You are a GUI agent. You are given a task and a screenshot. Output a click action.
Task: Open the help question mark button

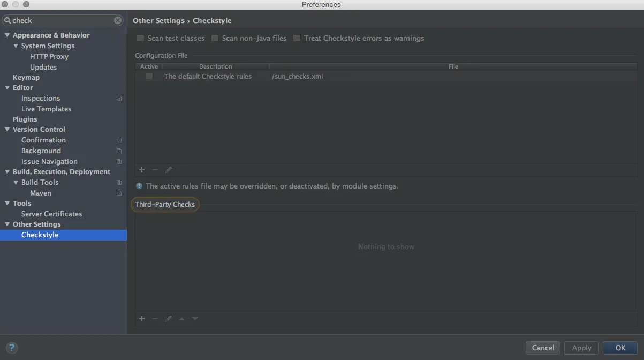[12, 348]
